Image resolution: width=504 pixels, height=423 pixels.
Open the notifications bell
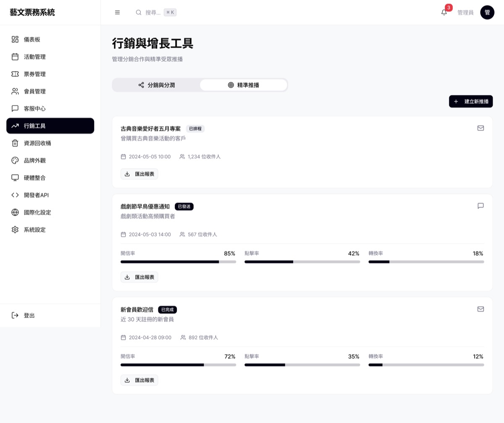click(444, 13)
